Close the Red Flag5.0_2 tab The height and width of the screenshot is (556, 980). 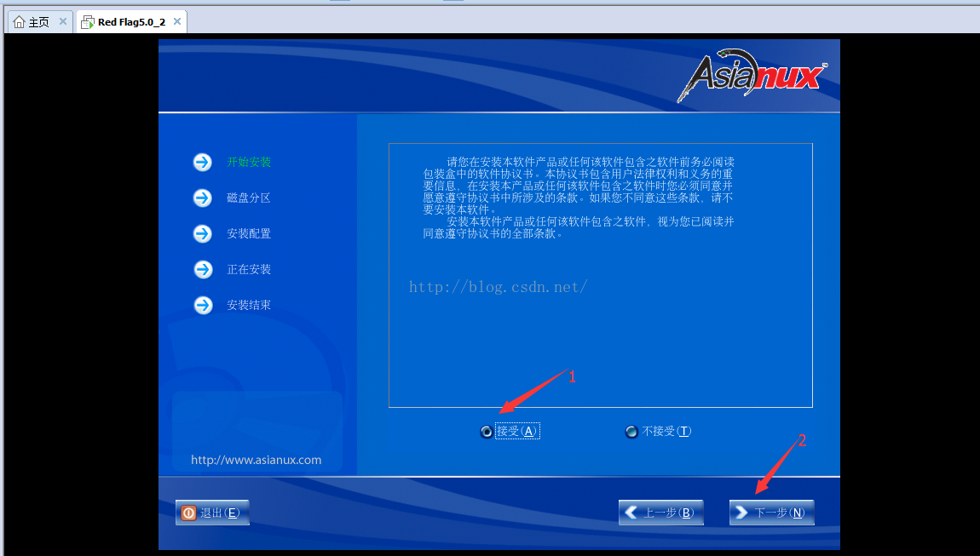(x=177, y=22)
